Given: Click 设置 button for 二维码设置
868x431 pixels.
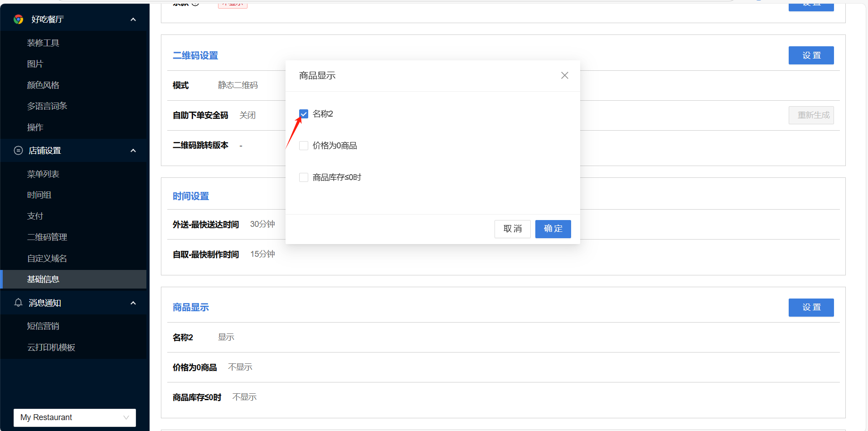Looking at the screenshot, I should pos(811,55).
